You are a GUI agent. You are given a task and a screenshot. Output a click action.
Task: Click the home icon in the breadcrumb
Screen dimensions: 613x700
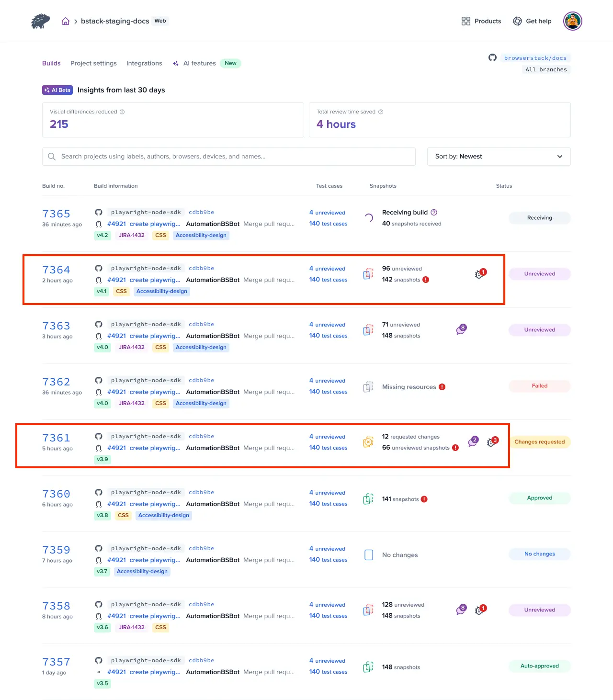pos(65,21)
